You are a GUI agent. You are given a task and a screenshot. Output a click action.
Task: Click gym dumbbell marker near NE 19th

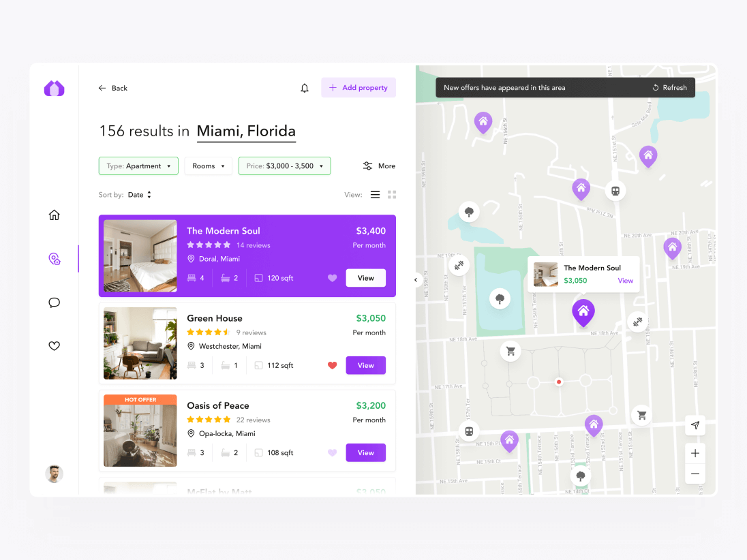tap(459, 266)
